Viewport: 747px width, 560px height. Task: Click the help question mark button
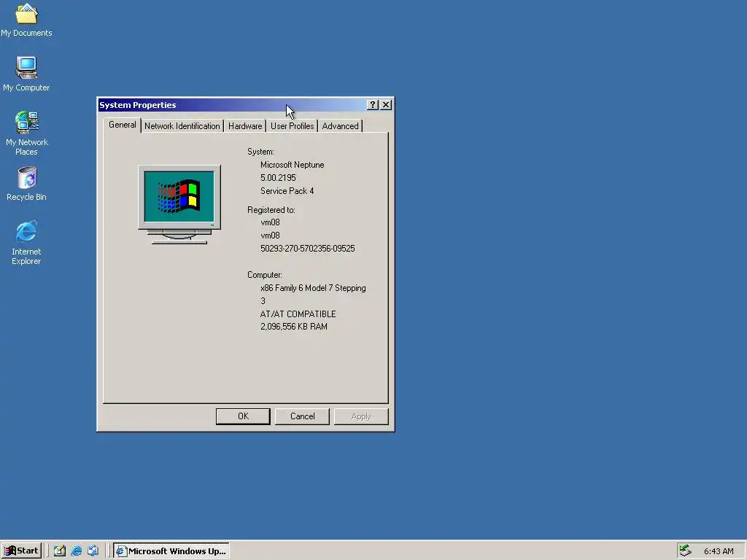(x=373, y=105)
